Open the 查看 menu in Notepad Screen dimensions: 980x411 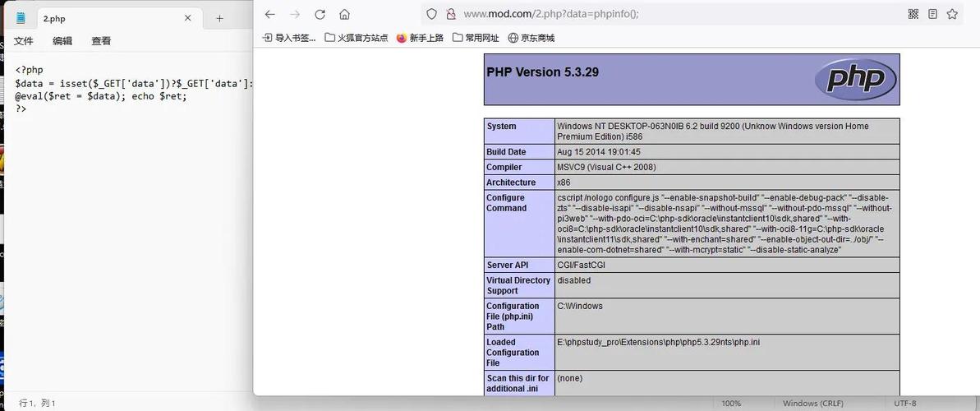click(x=101, y=40)
